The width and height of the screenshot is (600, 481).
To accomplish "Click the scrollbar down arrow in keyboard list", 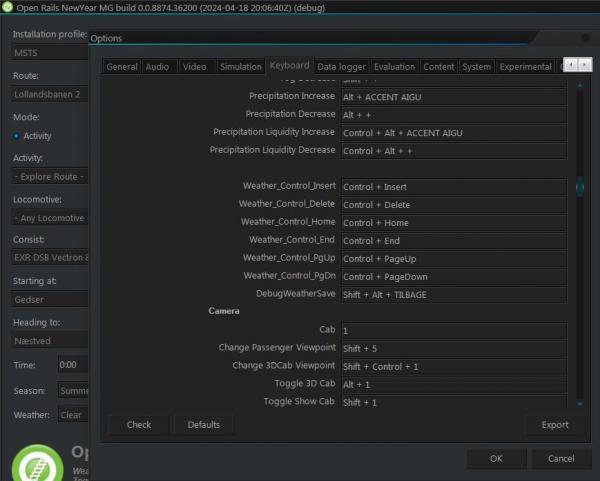I will 580,404.
